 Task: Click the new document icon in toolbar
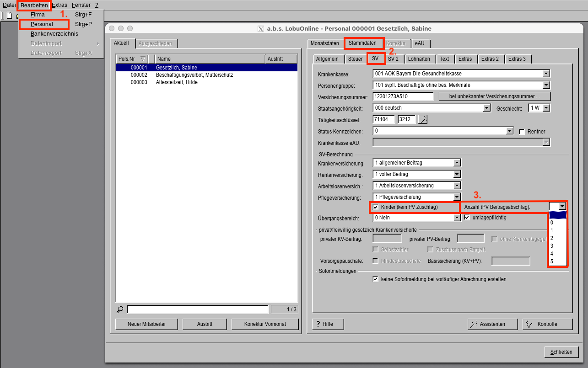click(x=9, y=16)
